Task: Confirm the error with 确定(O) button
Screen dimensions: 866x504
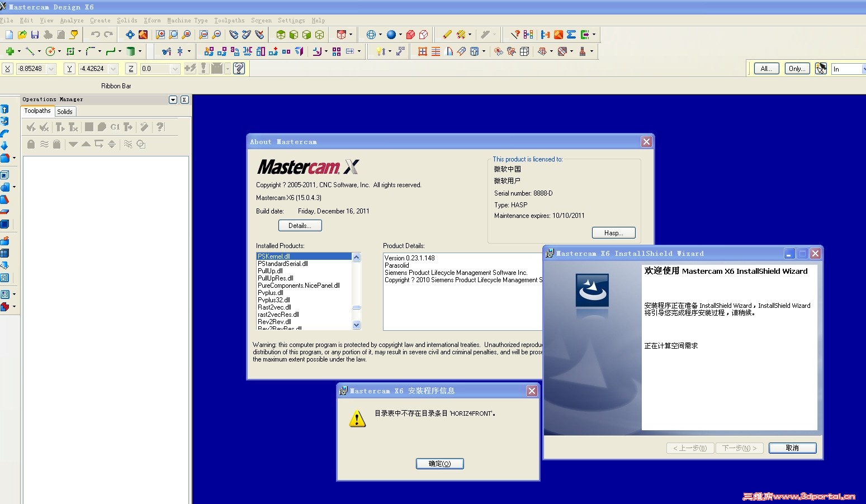Action: coord(440,464)
